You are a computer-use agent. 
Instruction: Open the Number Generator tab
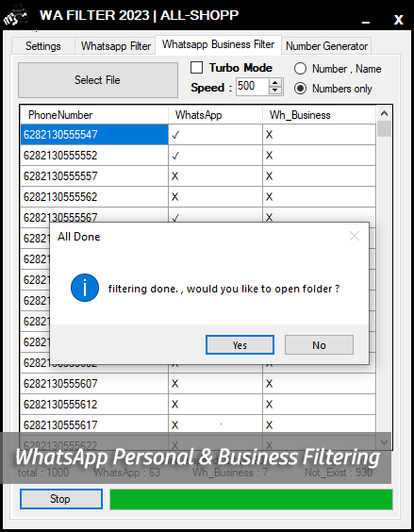326,46
